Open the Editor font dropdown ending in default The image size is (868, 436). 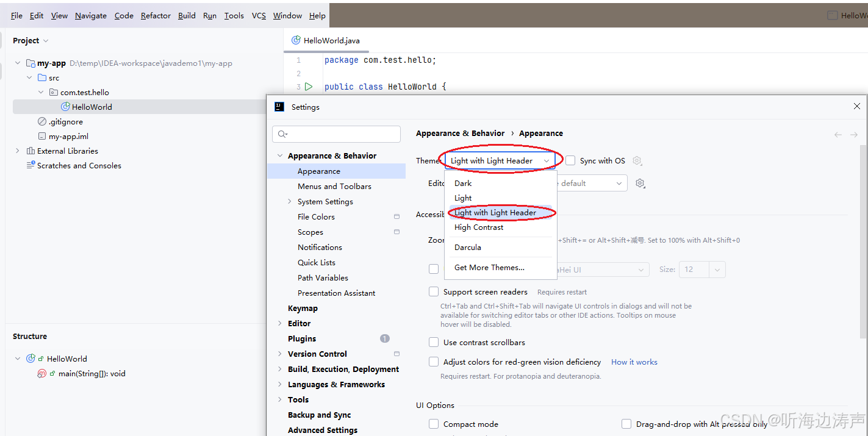coord(590,183)
